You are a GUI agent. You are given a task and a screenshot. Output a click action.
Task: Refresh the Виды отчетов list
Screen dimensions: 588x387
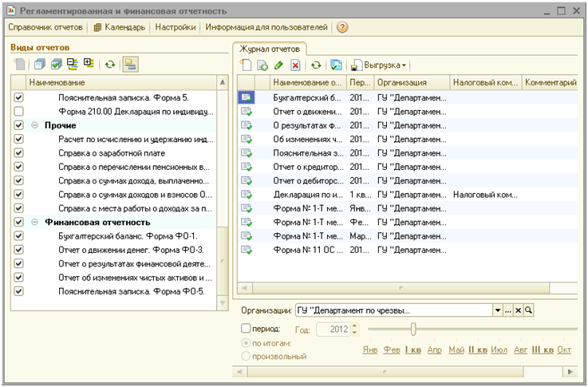pos(109,64)
